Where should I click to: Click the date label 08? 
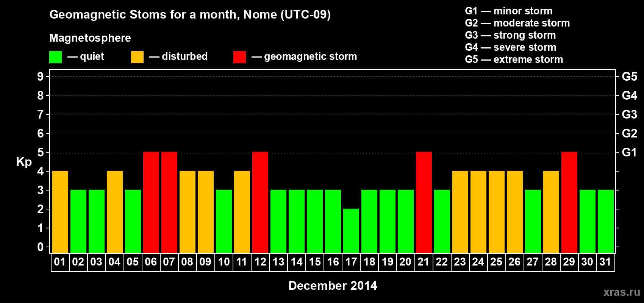click(x=187, y=262)
